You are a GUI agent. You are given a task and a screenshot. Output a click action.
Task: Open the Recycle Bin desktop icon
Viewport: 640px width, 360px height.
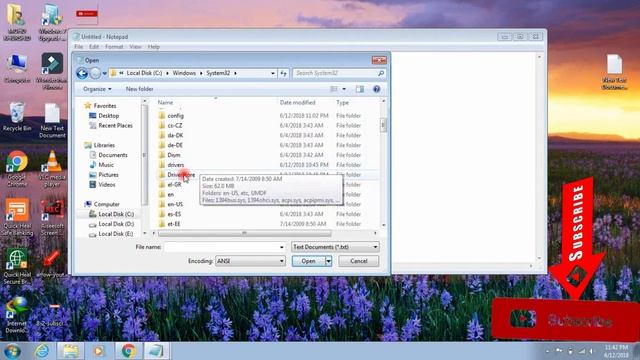[x=17, y=117]
